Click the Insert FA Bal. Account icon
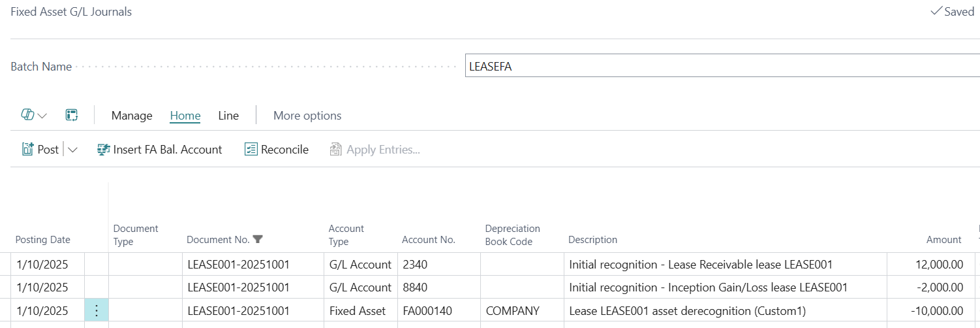The width and height of the screenshot is (980, 328). (x=103, y=150)
